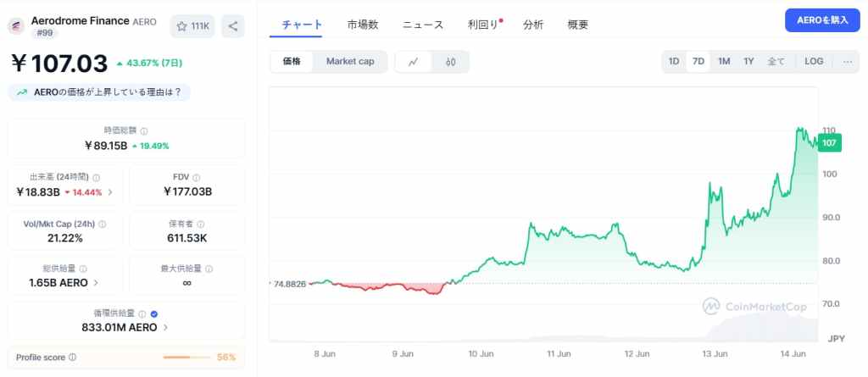
Task: Toggle chart to Market cap
Action: tap(350, 62)
